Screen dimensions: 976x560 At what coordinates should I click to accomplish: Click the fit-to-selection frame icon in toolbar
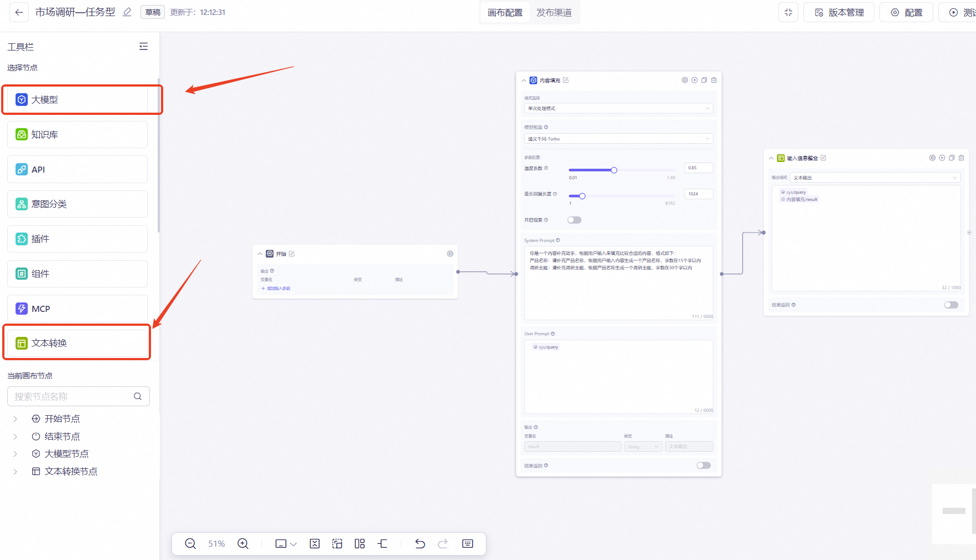tap(337, 544)
